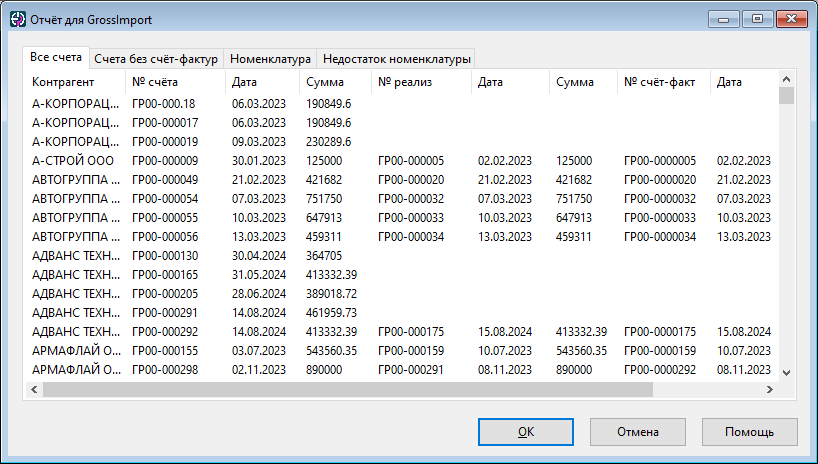Select invoice cell 'ГР00-000155'
This screenshot has width=818, height=464.
165,351
